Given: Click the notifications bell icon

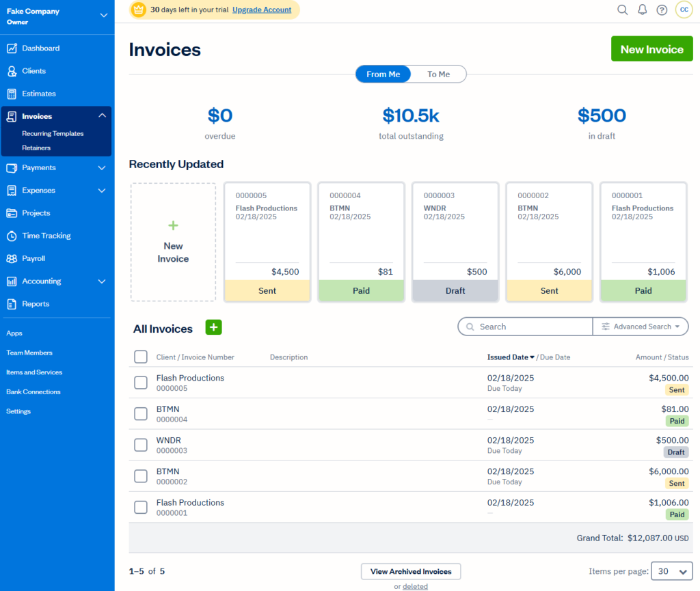Looking at the screenshot, I should 642,10.
